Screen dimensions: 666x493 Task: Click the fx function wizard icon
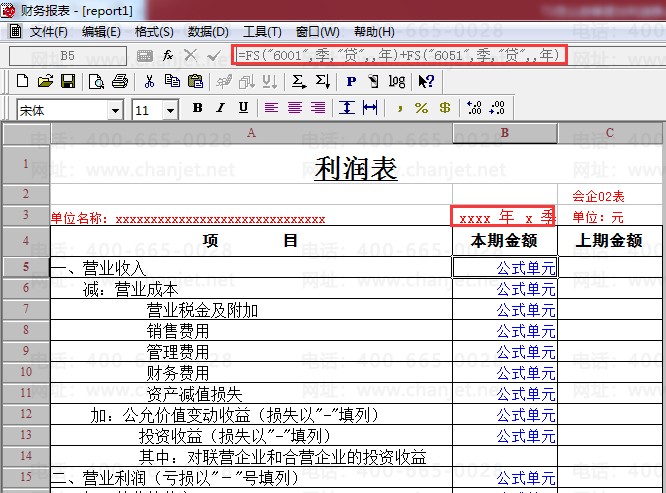(168, 54)
